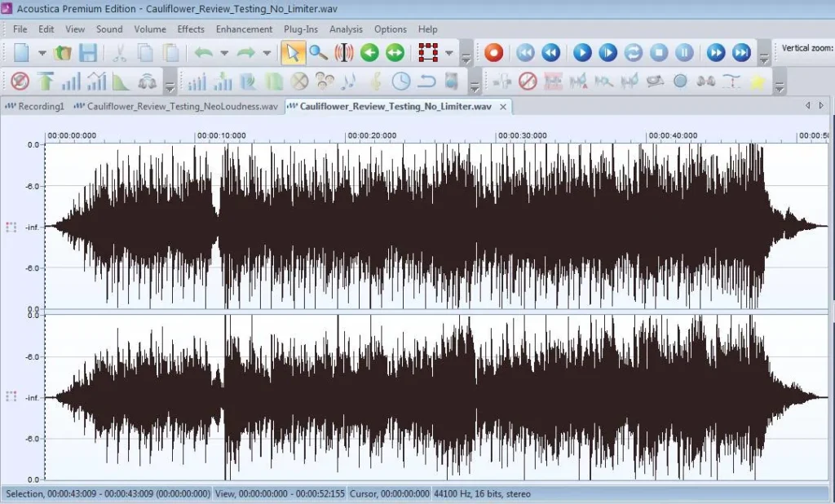The width and height of the screenshot is (835, 504).
Task: Click the treble clef icon
Action: [x=376, y=82]
